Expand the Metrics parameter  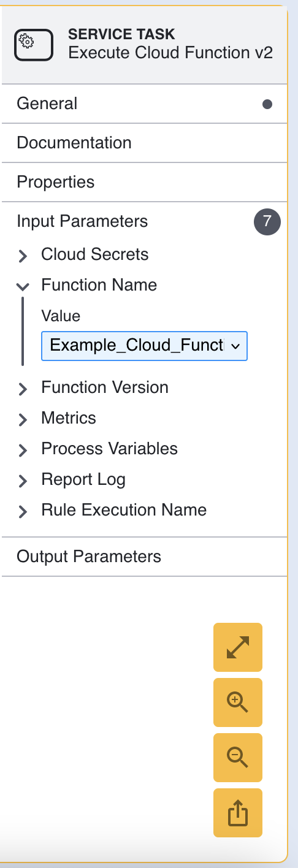(23, 420)
